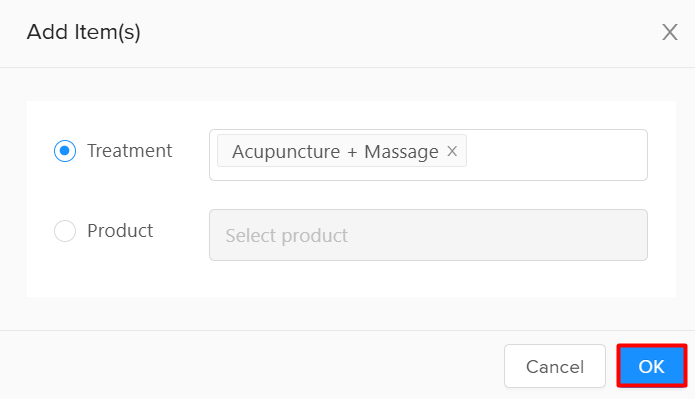695x399 pixels.
Task: Delete selected treatment via small x icon
Action: click(452, 151)
